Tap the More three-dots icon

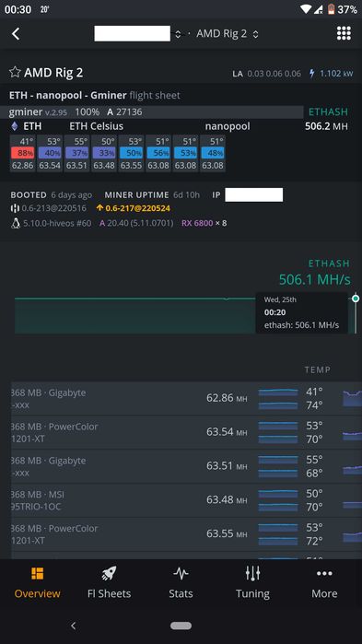click(x=324, y=573)
